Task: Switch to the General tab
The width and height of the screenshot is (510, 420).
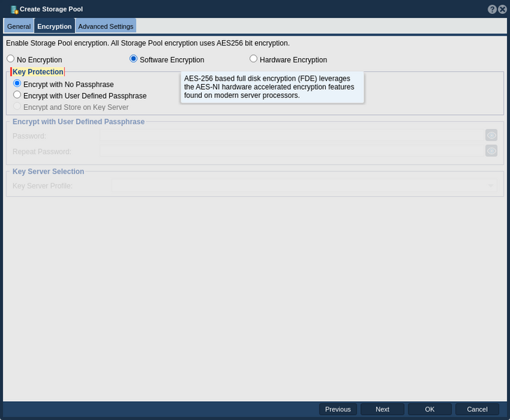Action: (x=19, y=27)
